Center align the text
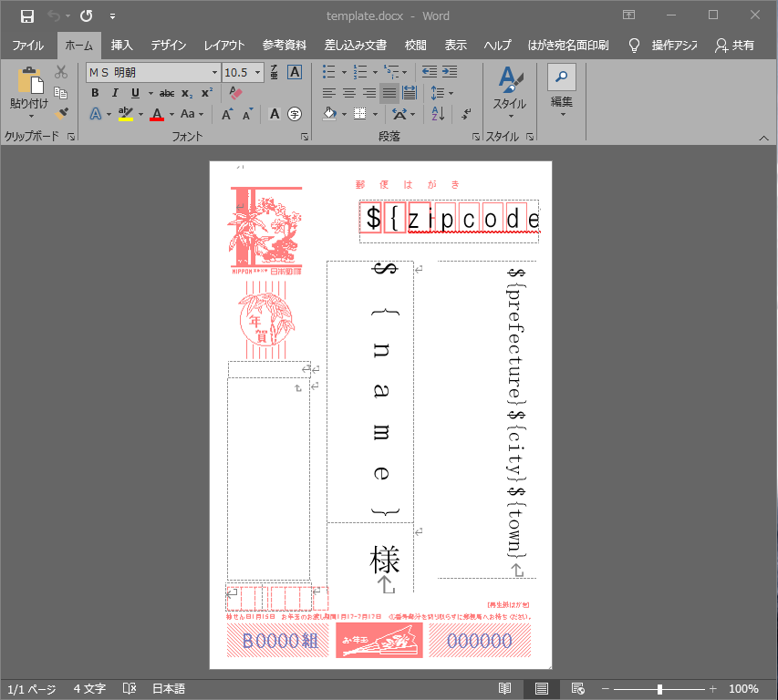 tap(349, 93)
